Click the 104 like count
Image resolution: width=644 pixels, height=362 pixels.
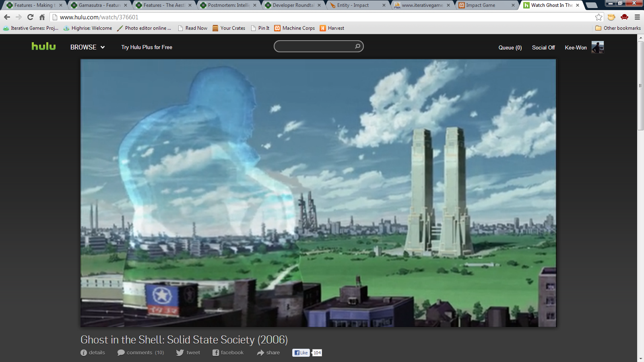(317, 353)
